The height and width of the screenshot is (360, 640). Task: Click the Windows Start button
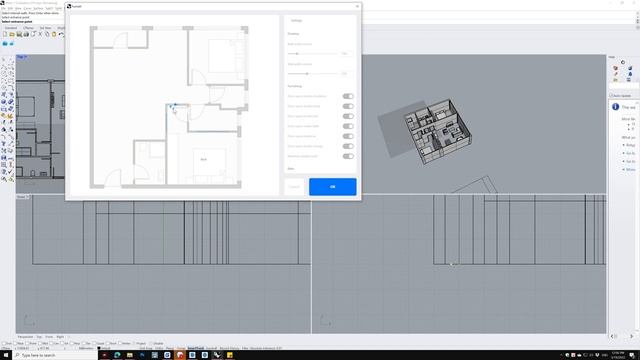6,355
